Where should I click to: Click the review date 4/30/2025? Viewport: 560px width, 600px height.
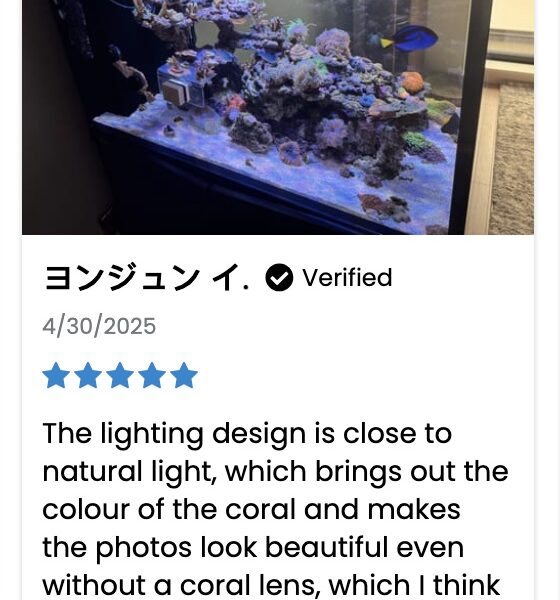99,326
